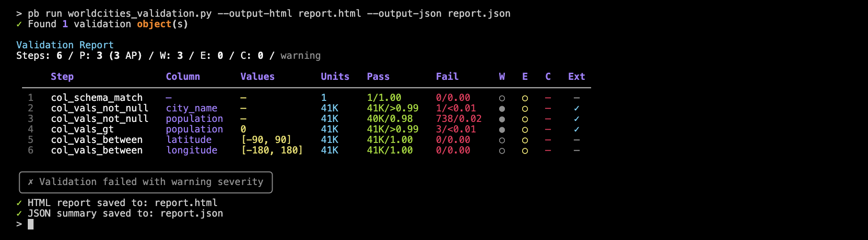Screen dimensions: 868x240
Task: Click the [-180, 180] values range
Action: [272, 150]
